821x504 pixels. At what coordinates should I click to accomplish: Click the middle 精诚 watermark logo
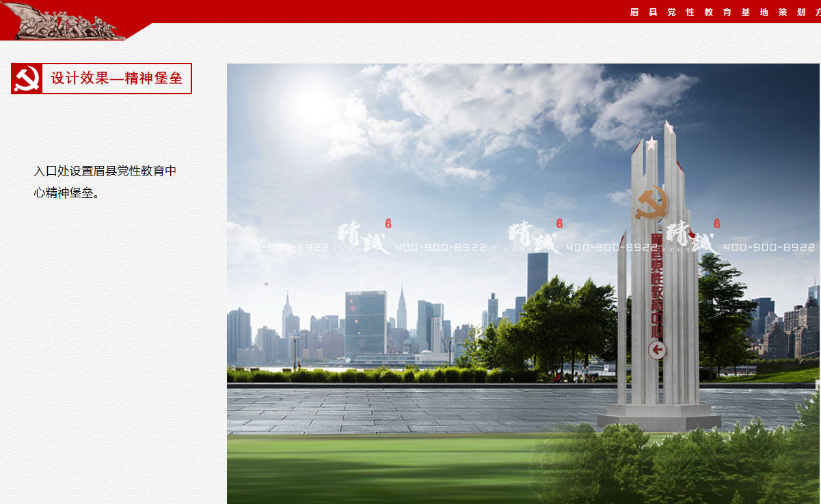(534, 236)
